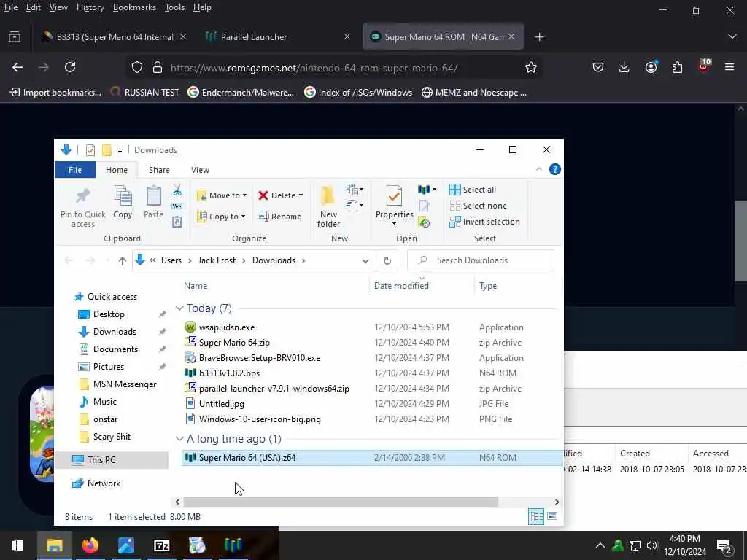Switch to the View ribbon tab

click(200, 169)
